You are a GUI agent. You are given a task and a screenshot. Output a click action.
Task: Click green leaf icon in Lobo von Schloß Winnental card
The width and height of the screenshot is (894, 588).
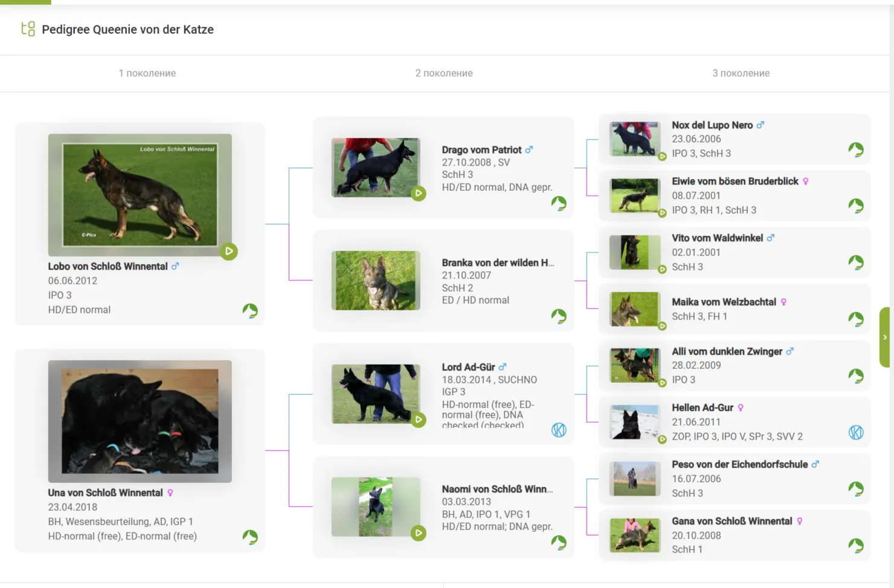point(250,310)
